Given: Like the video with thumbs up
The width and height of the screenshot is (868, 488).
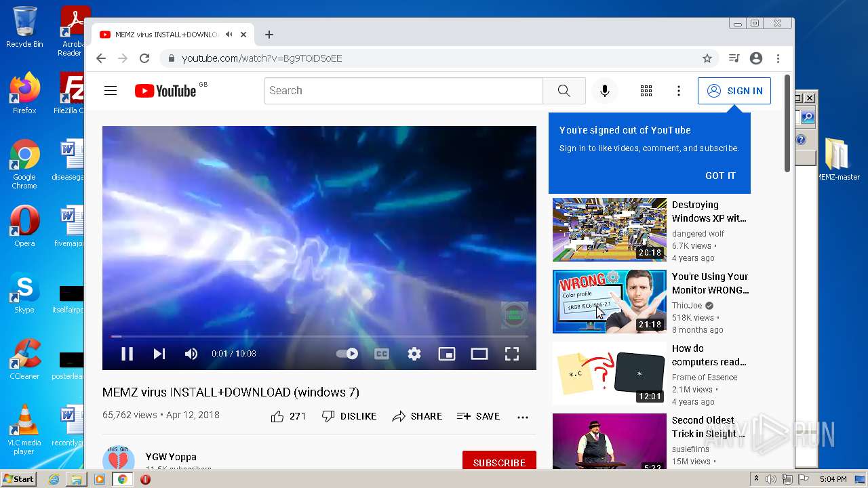Looking at the screenshot, I should [288, 416].
